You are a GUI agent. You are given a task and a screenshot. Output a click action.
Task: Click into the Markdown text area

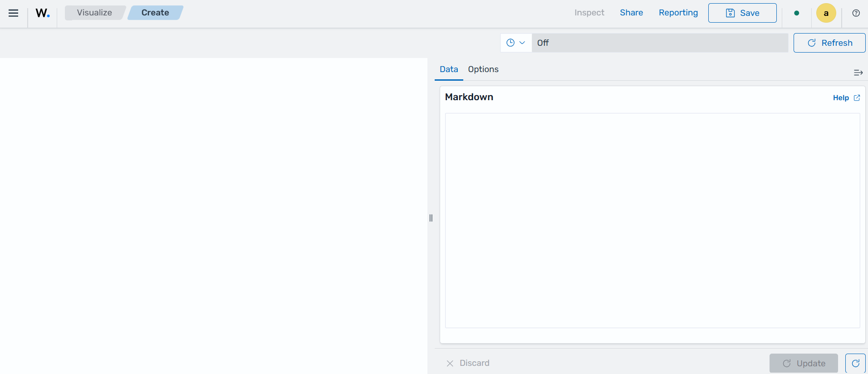652,220
